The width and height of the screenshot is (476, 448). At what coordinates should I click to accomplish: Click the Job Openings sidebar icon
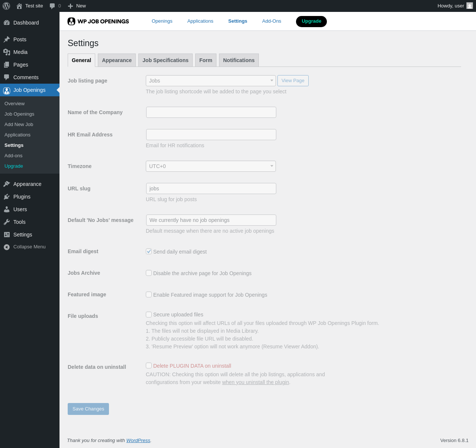point(7,90)
